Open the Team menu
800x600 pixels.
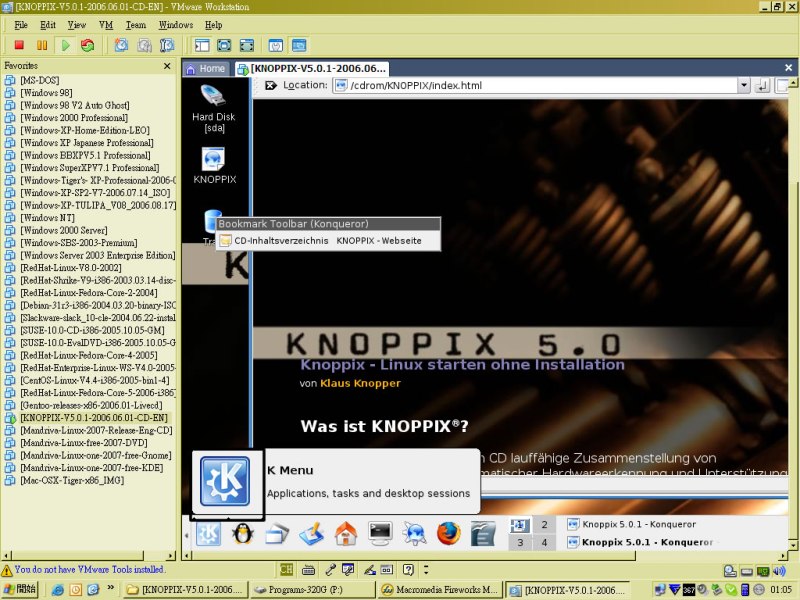(136, 25)
